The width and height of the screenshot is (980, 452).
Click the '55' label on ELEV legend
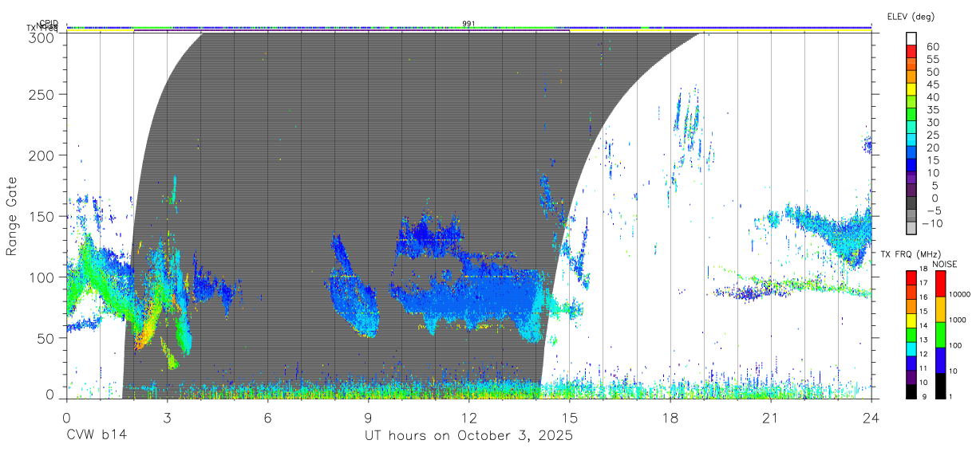click(932, 59)
